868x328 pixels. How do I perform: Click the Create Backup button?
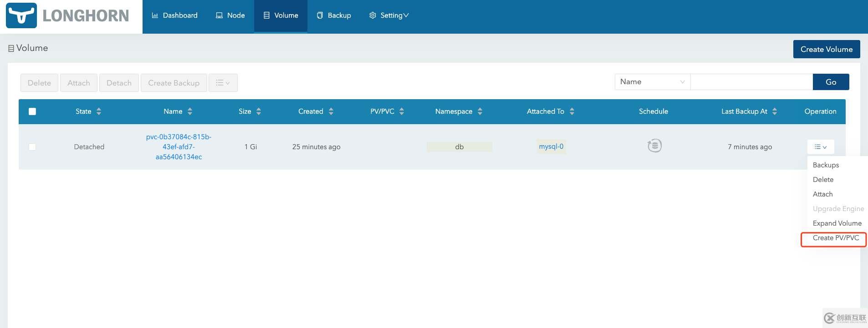click(174, 83)
